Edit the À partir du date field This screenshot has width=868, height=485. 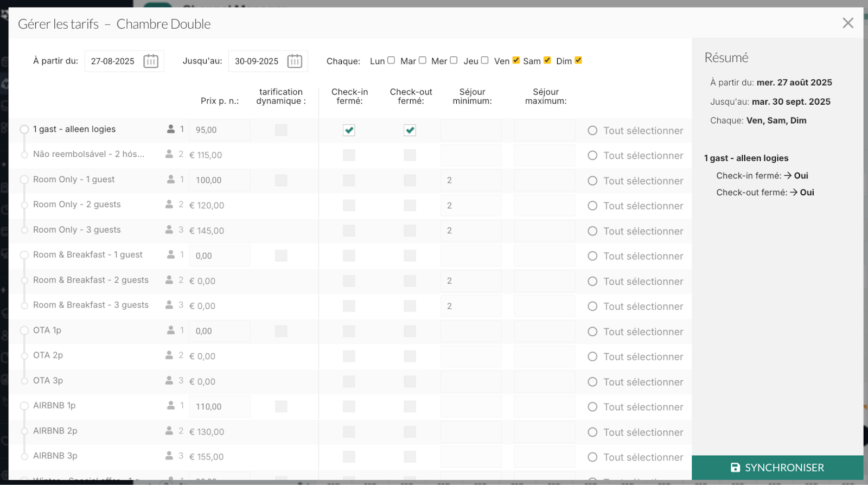[x=124, y=61]
